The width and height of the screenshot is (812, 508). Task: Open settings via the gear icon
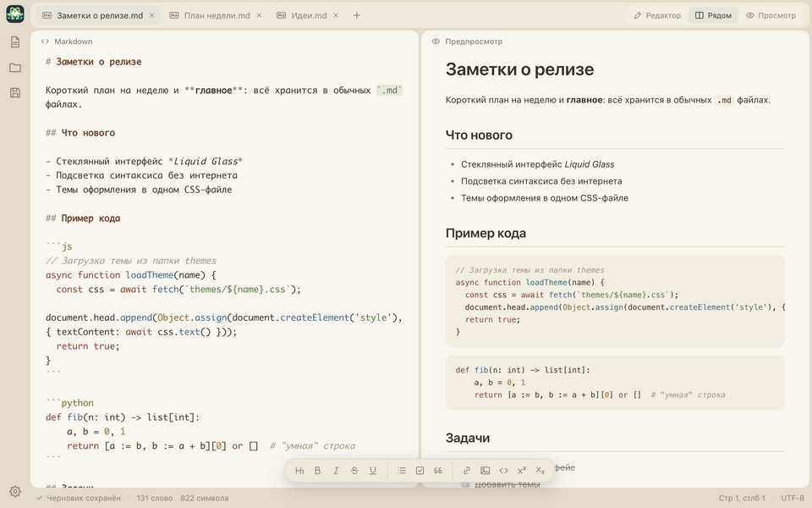(15, 491)
